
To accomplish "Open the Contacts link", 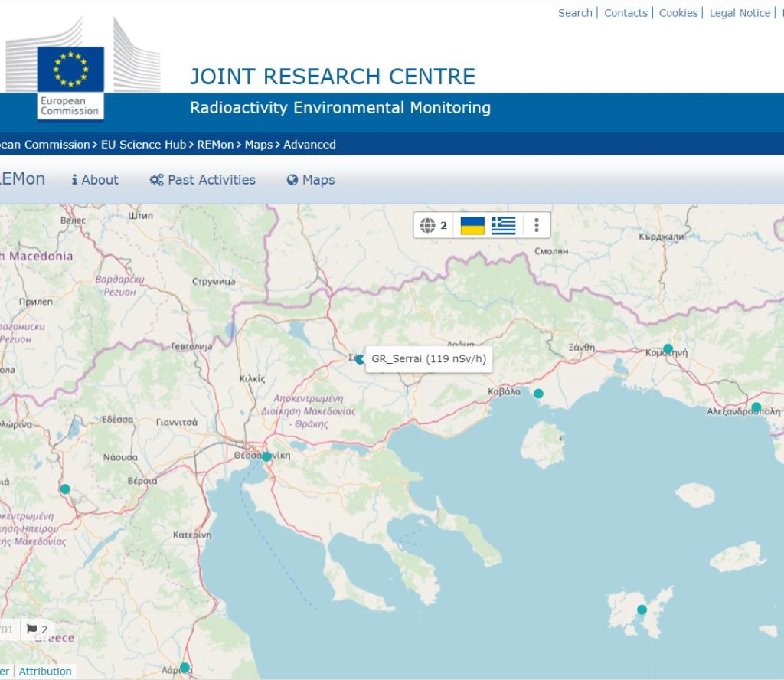I will tap(626, 13).
